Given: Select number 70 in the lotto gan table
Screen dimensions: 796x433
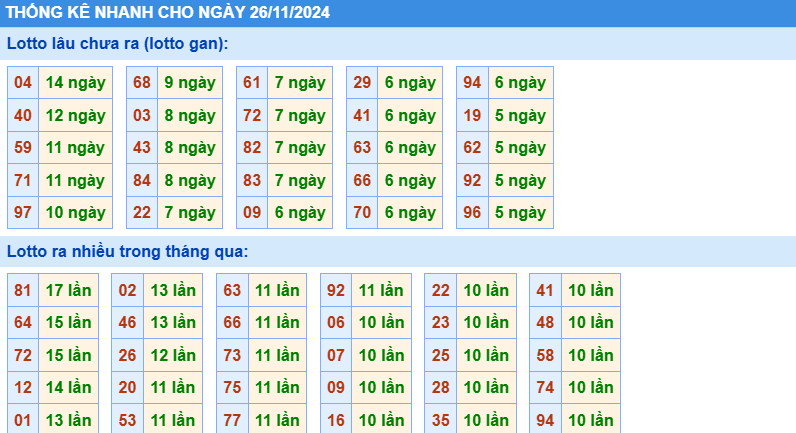Looking at the screenshot, I should point(362,213).
